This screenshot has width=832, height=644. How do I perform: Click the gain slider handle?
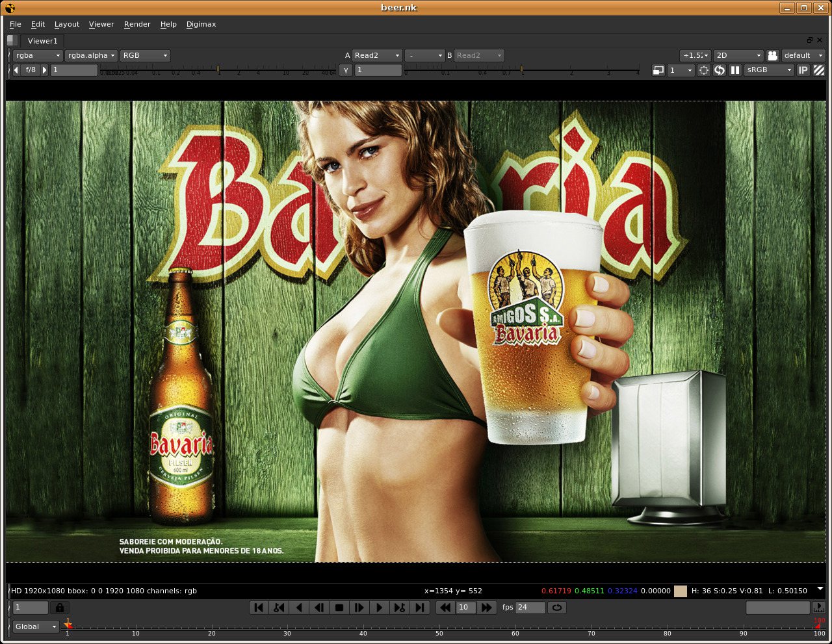218,68
